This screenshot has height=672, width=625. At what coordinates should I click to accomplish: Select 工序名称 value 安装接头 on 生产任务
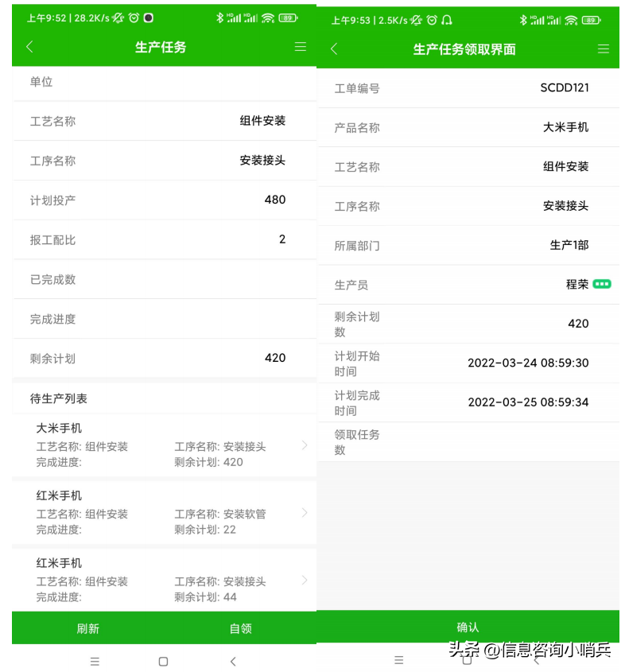click(262, 161)
